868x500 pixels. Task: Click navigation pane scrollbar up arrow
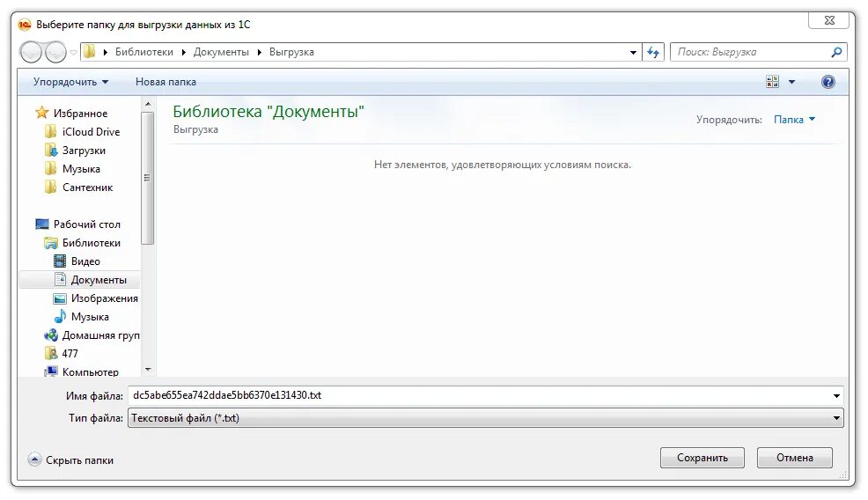click(148, 104)
